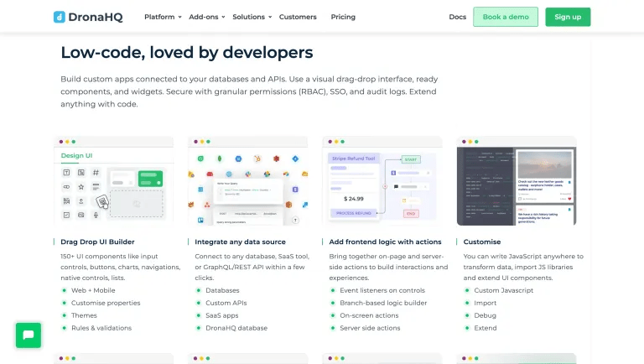Screen dimensions: 644x364
Task: Click the Custom APIs list item
Action: click(x=226, y=303)
